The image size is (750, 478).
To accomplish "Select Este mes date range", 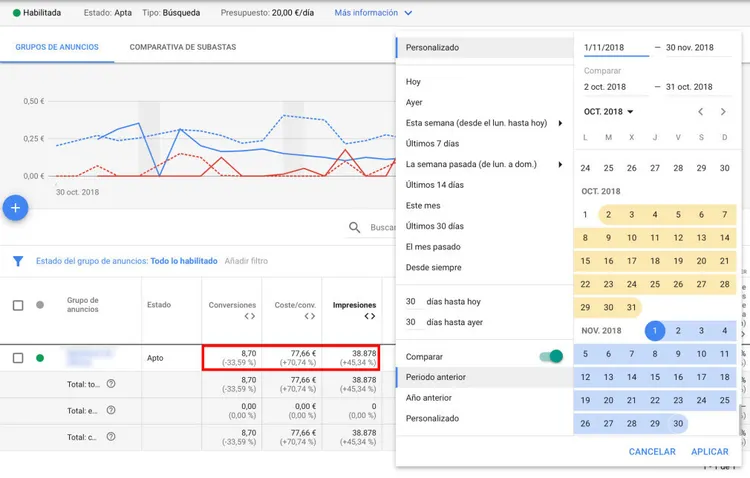I will (423, 206).
